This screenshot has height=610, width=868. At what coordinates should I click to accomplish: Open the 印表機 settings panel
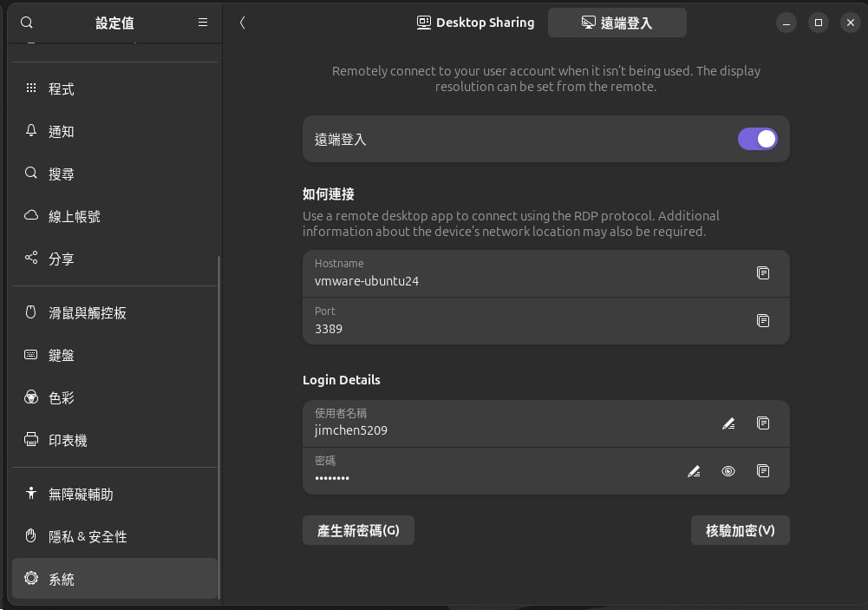click(68, 440)
